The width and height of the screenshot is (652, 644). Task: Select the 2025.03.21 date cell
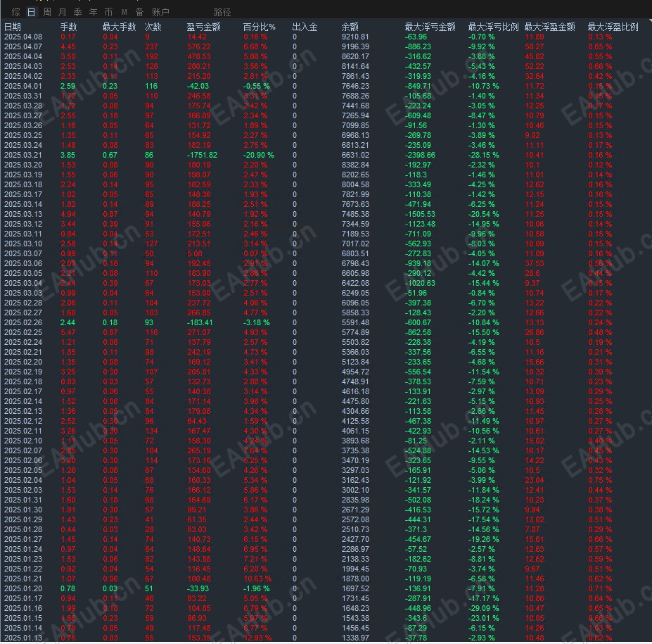click(x=23, y=155)
